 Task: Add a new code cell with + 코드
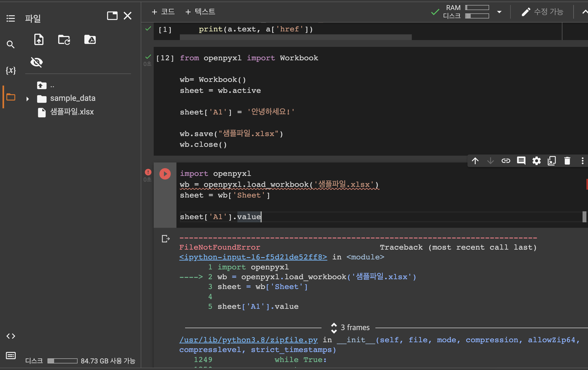click(163, 11)
